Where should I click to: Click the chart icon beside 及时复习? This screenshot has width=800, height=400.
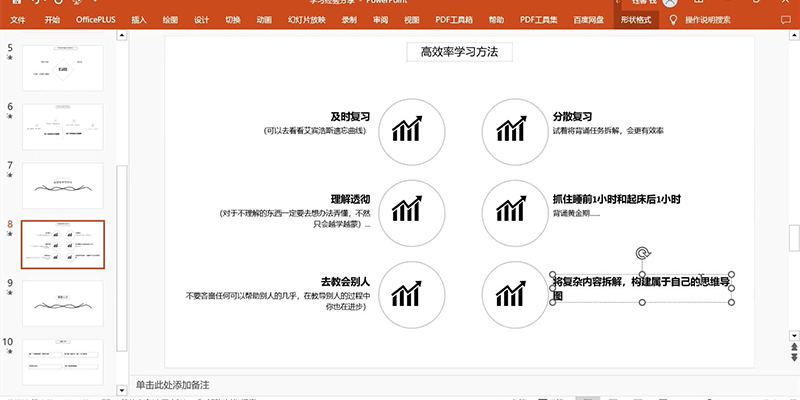pos(405,129)
